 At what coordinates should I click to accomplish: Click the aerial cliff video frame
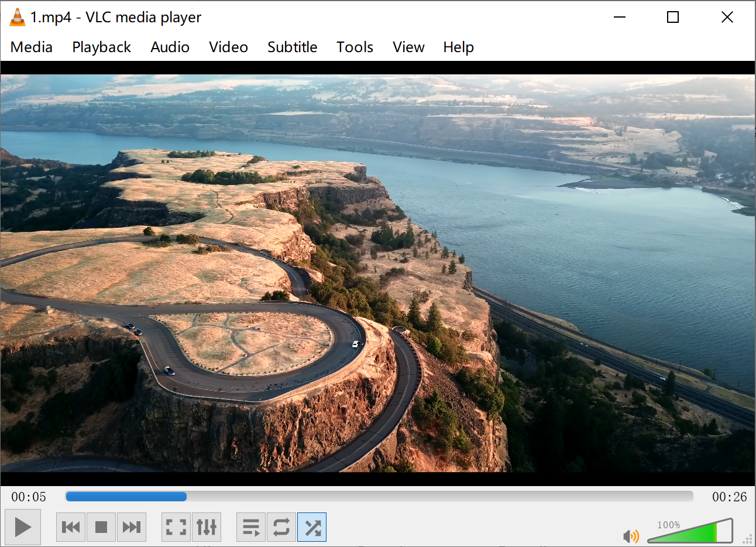click(x=377, y=273)
